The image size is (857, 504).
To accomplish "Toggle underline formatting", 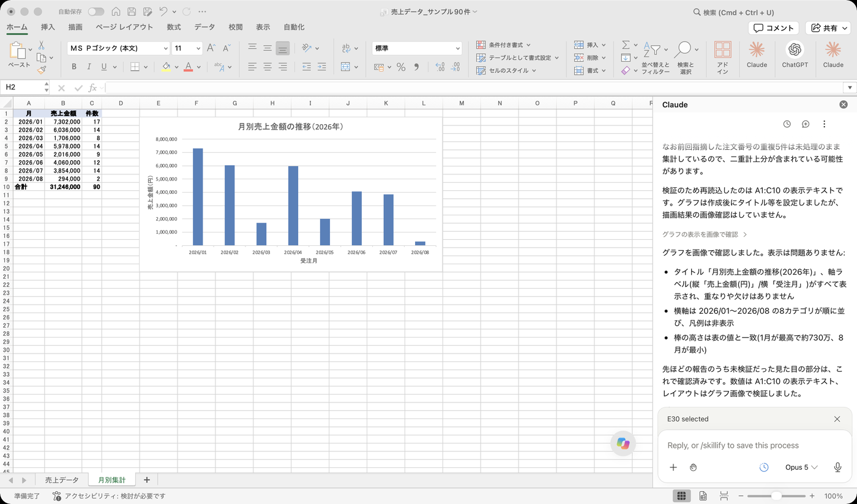I will (104, 67).
